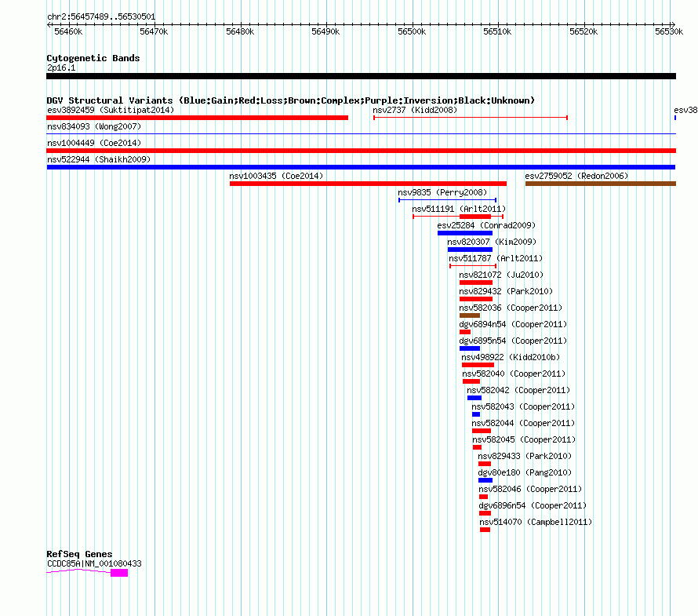This screenshot has height=616, width=698.
Task: Click the 56470k ruler tick label
Action: pos(154,31)
